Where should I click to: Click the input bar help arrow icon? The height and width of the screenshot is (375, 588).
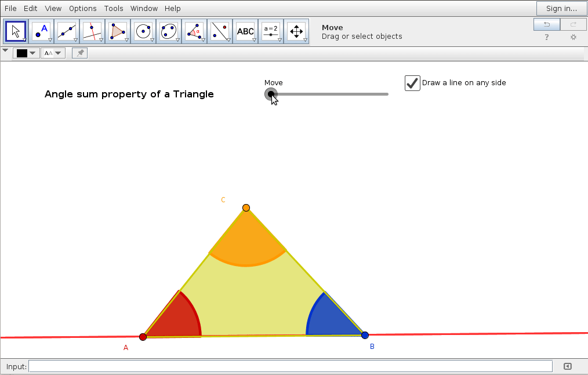pos(567,366)
